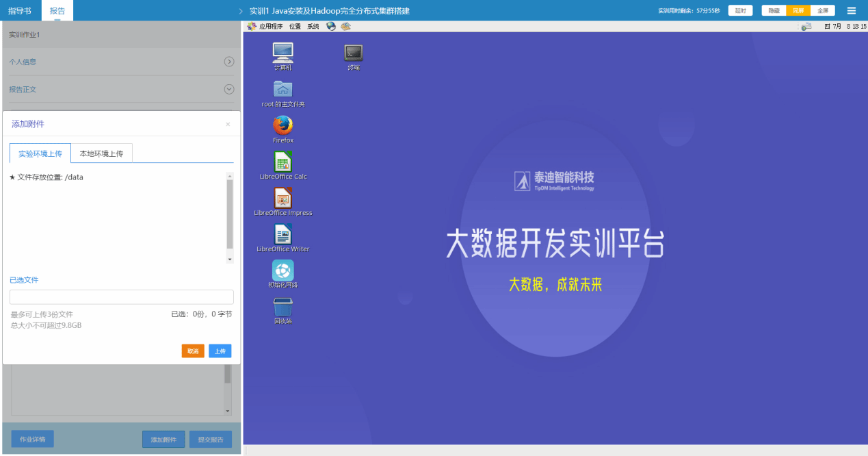Switch to 全屏 display mode
This screenshot has height=456, width=868.
pyautogui.click(x=823, y=10)
